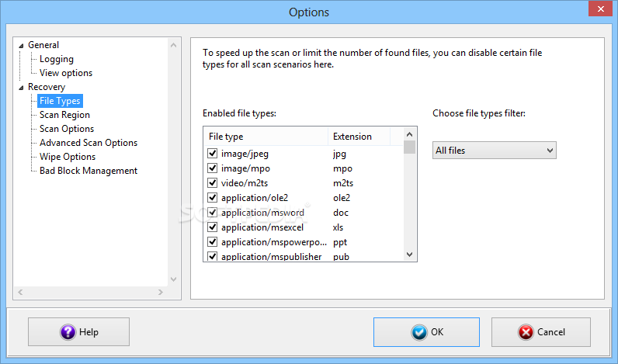Go to Wipe Options
The width and height of the screenshot is (618, 364).
(x=68, y=157)
